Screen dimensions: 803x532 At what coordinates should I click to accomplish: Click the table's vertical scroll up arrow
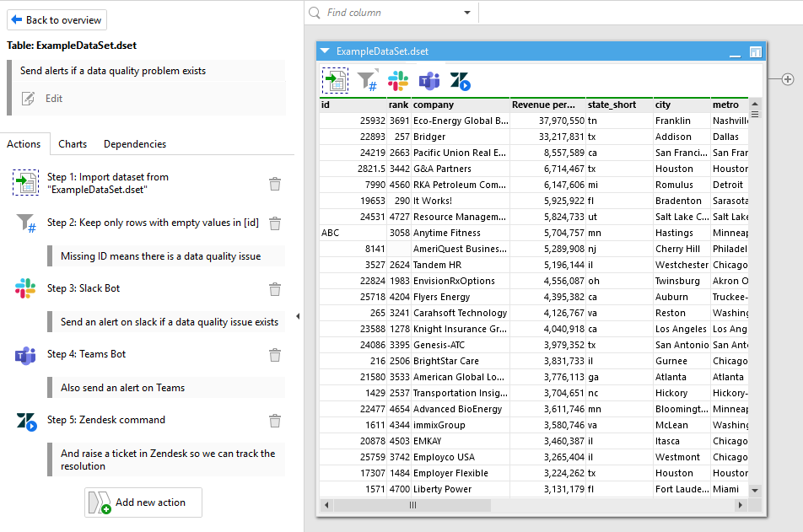click(755, 104)
